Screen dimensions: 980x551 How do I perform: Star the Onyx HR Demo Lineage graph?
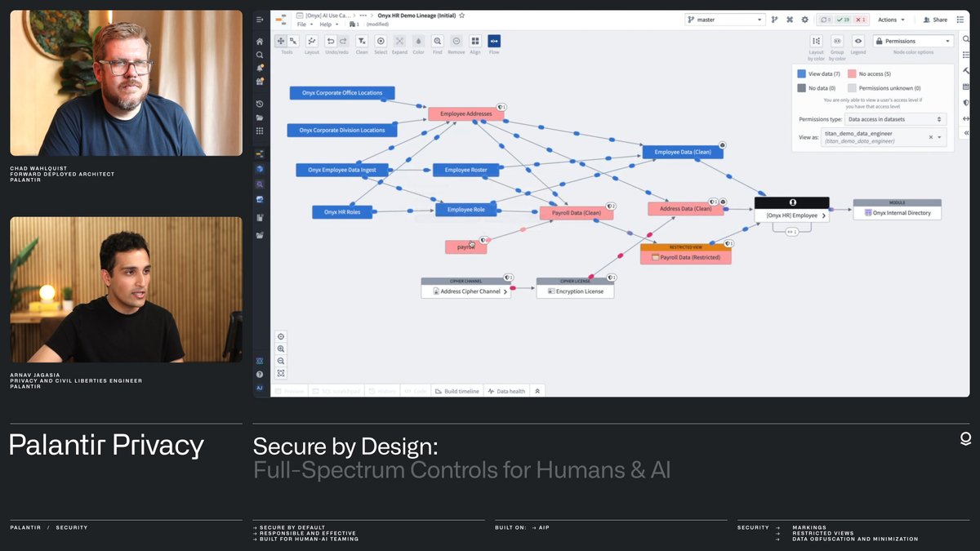pyautogui.click(x=462, y=16)
